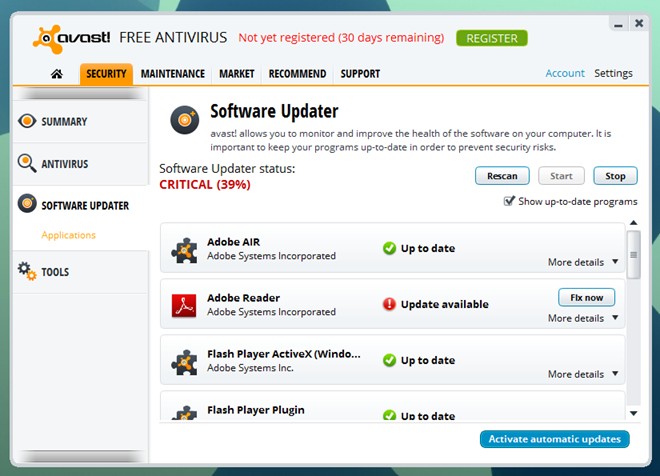The image size is (660, 476).
Task: Click the green checkmark for Flash Player Plugin
Action: click(x=389, y=415)
